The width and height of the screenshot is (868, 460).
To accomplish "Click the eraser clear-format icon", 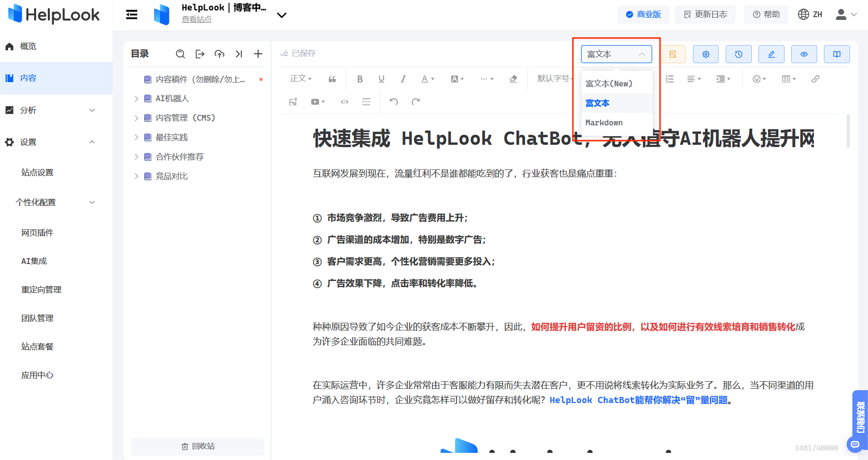I will (513, 79).
